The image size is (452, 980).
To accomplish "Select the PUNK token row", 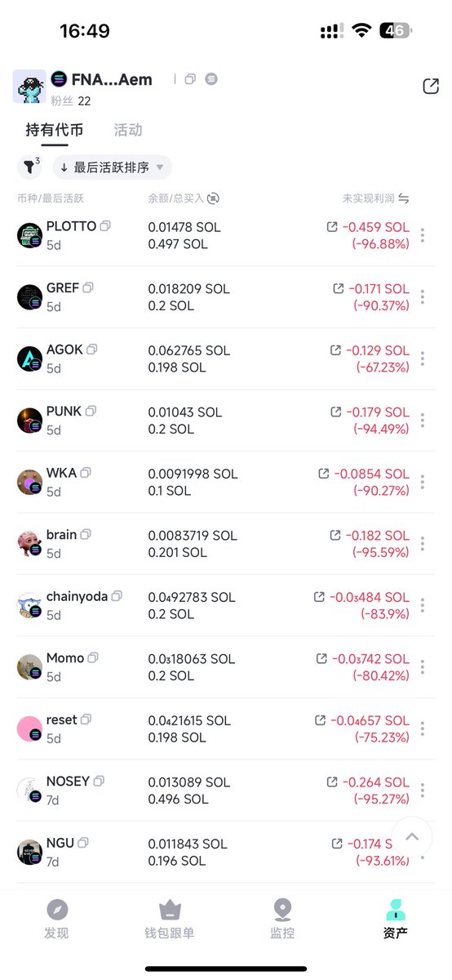I will click(x=226, y=421).
